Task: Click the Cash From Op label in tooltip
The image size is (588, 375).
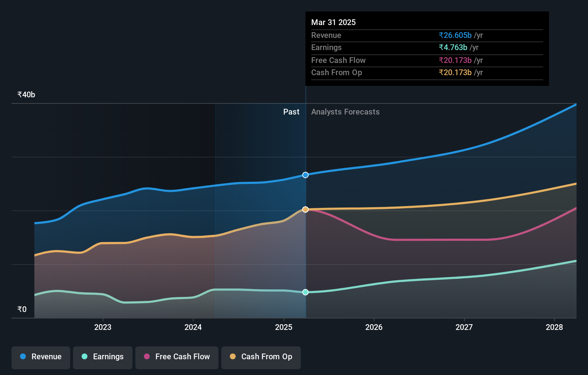Action: (x=337, y=72)
